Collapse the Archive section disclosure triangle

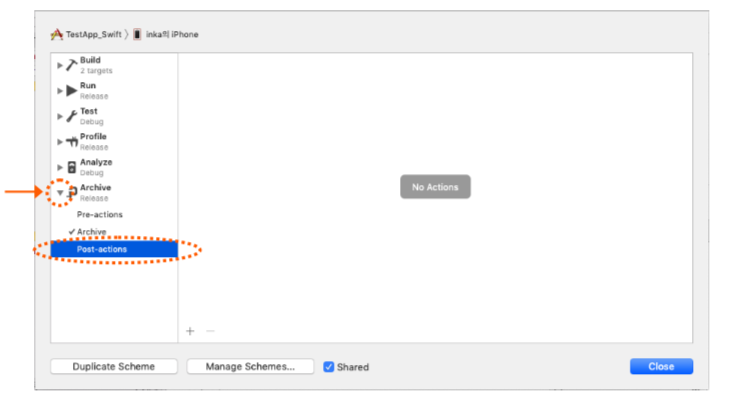click(60, 192)
